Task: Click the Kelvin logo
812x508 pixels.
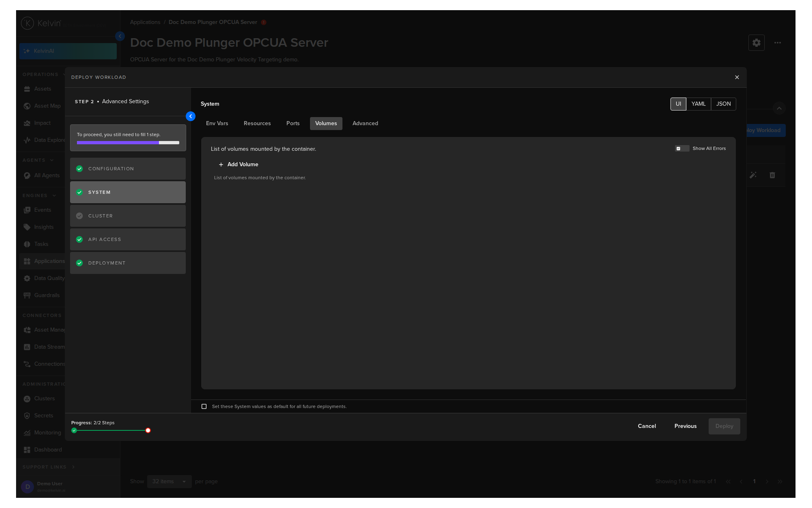Action: pos(41,23)
